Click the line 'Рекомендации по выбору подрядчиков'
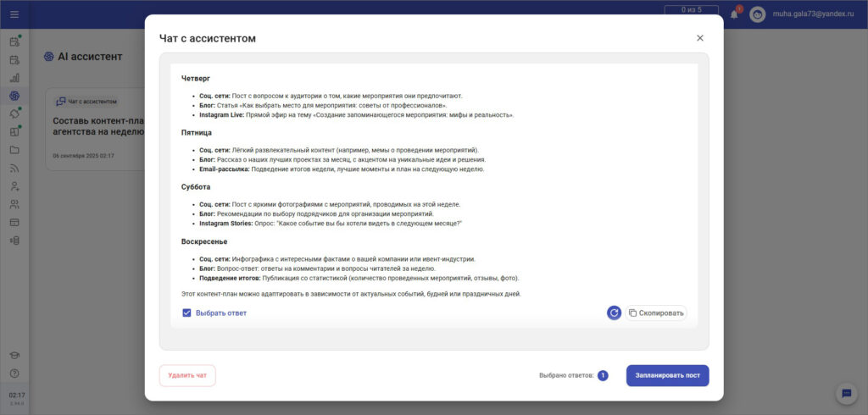This screenshot has height=415, width=868. click(317, 213)
